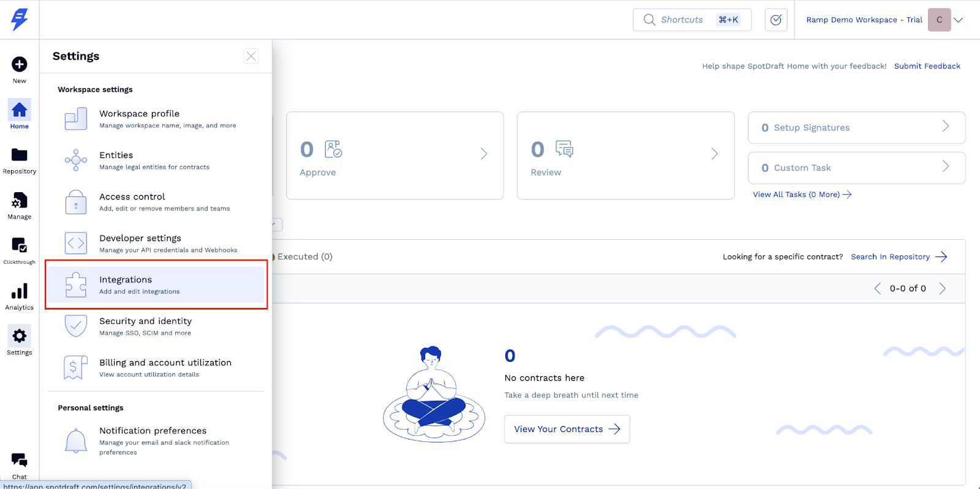Click the Custom Task label
This screenshot has height=489, width=980.
point(802,168)
